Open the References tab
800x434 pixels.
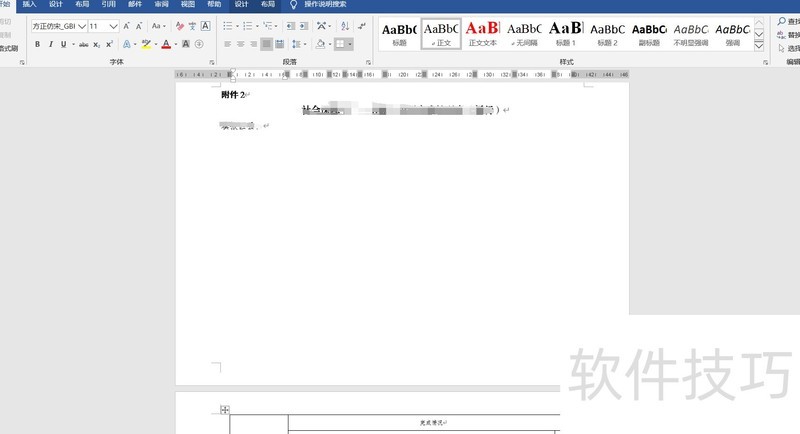(109, 4)
